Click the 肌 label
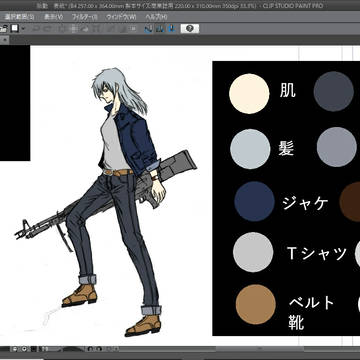The image size is (360, 360). [x=287, y=90]
